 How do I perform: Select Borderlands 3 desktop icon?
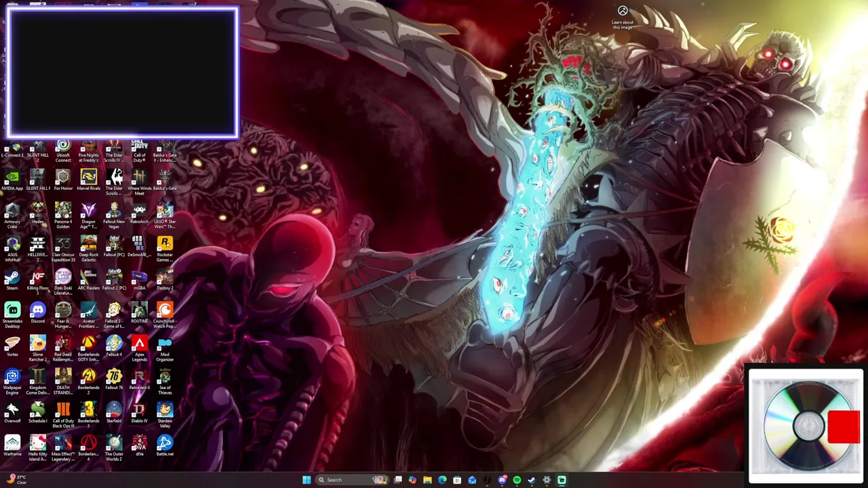click(88, 415)
